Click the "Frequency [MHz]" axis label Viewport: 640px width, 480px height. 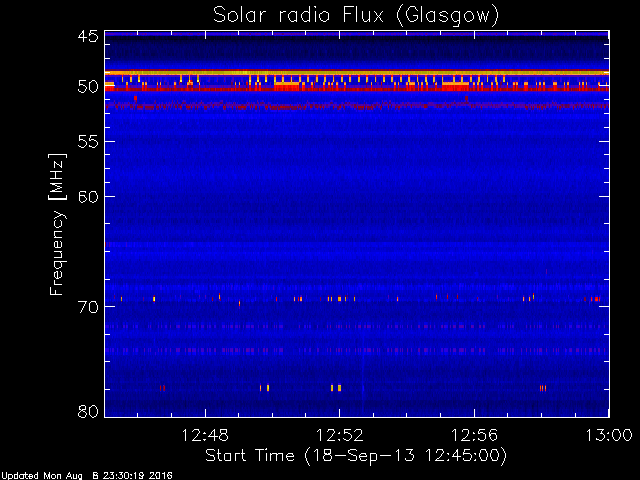click(x=57, y=224)
